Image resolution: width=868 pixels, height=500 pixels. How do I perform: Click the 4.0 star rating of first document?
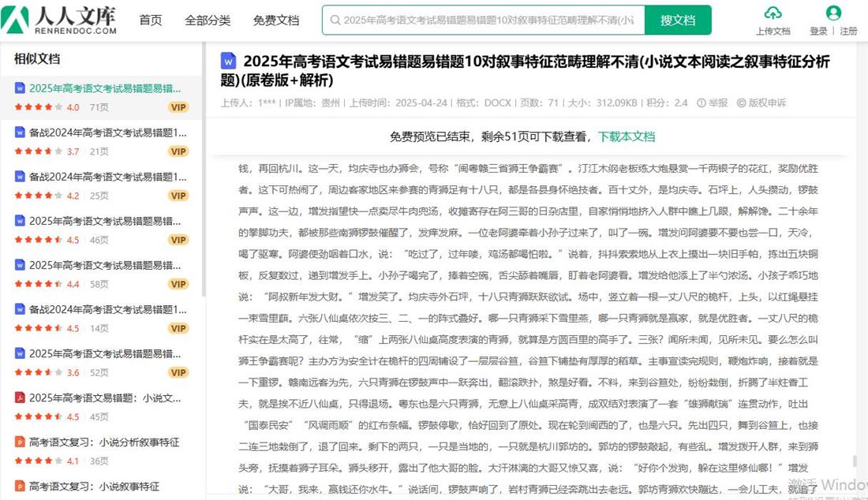pos(47,107)
